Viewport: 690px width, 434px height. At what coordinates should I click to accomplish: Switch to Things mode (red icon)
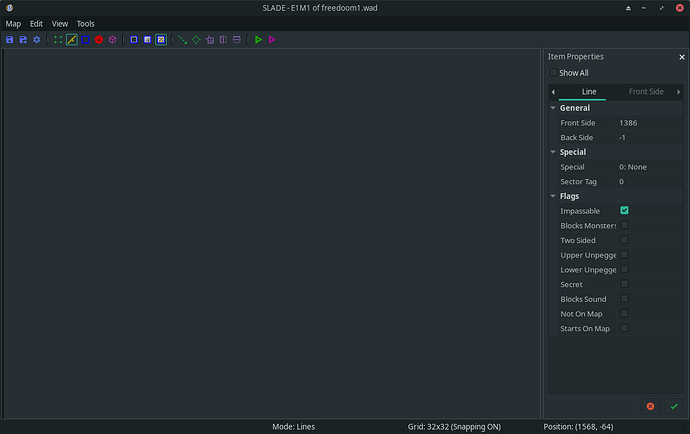[99, 39]
